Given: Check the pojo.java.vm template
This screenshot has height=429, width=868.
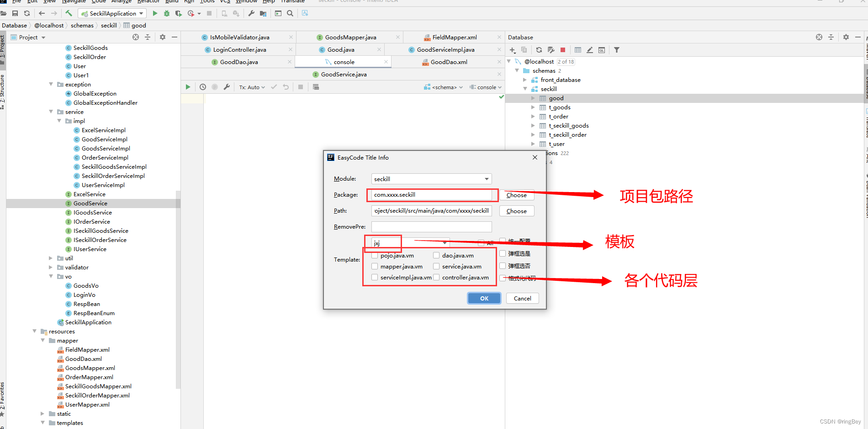Looking at the screenshot, I should coord(375,255).
